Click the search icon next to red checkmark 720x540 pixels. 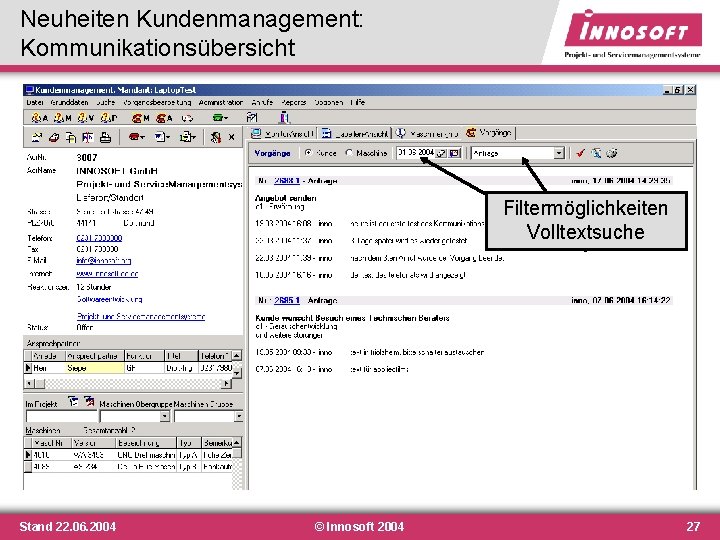(x=596, y=153)
